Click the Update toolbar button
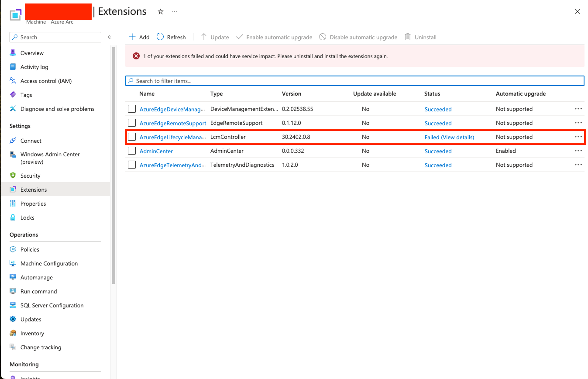 pos(215,37)
